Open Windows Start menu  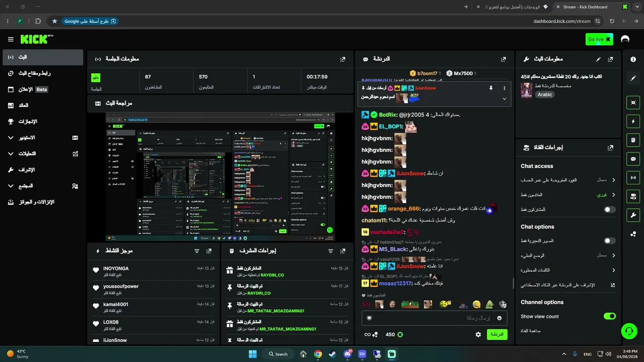tap(253, 354)
